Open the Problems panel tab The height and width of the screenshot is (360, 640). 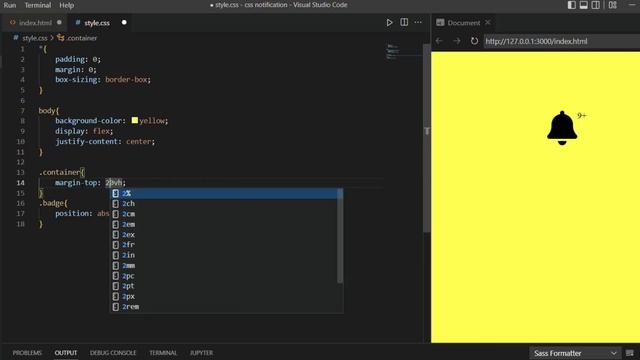pos(27,353)
